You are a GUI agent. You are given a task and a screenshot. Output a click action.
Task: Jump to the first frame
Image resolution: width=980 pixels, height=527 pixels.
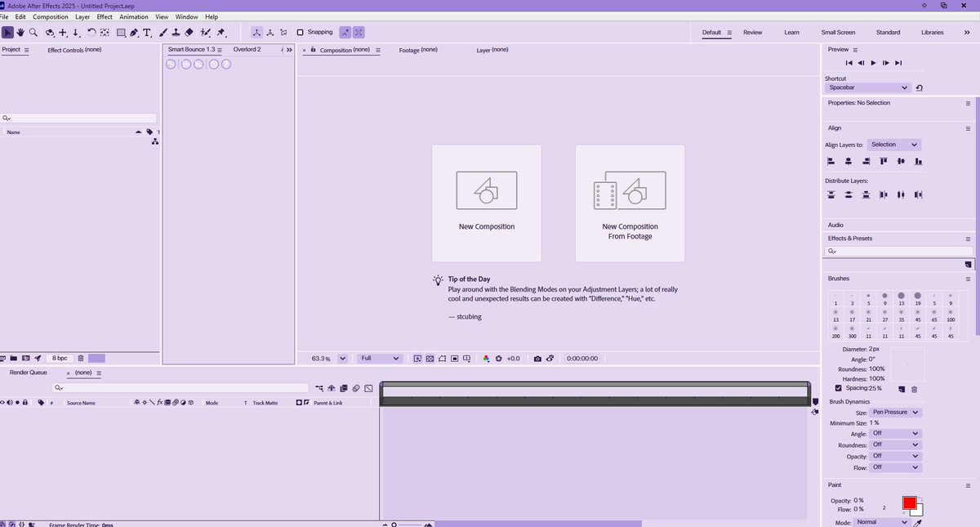(x=849, y=63)
